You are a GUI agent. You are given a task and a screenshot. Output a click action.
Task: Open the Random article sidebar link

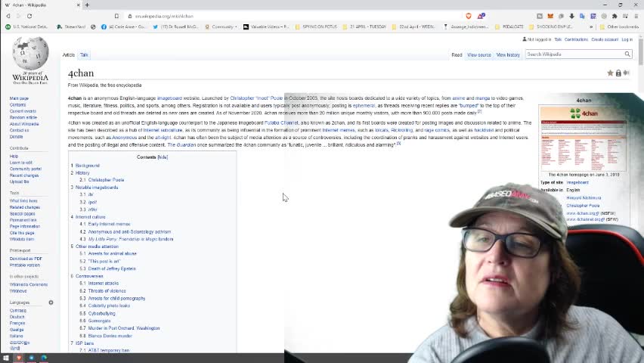click(x=23, y=117)
